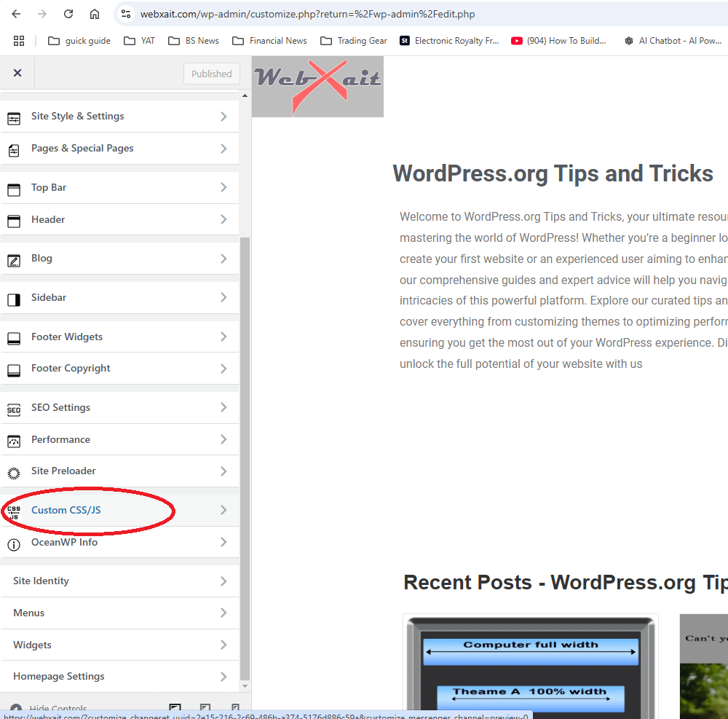Click the site information icon in address bar

pos(126,14)
